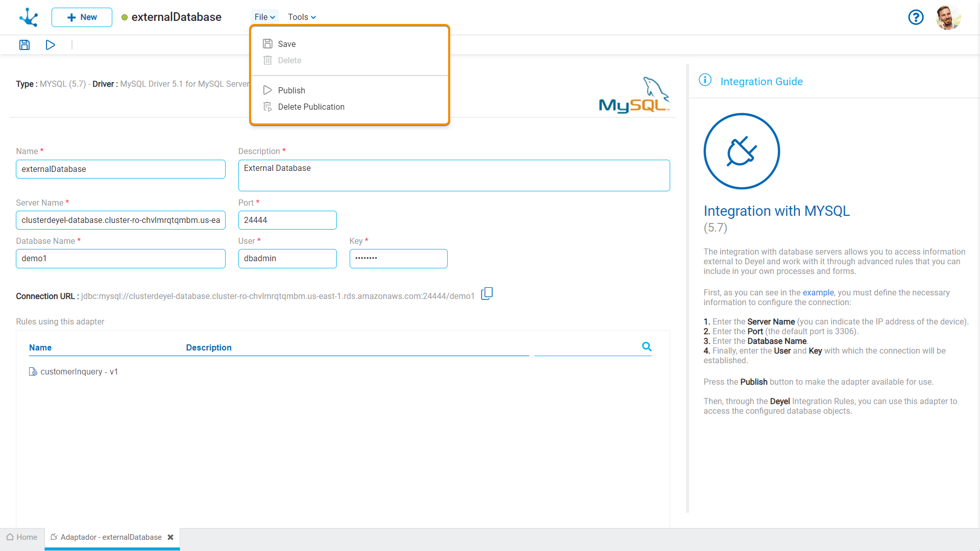Screen dimensions: 980x551
Task: Open the Tools dropdown menu
Action: 302,17
